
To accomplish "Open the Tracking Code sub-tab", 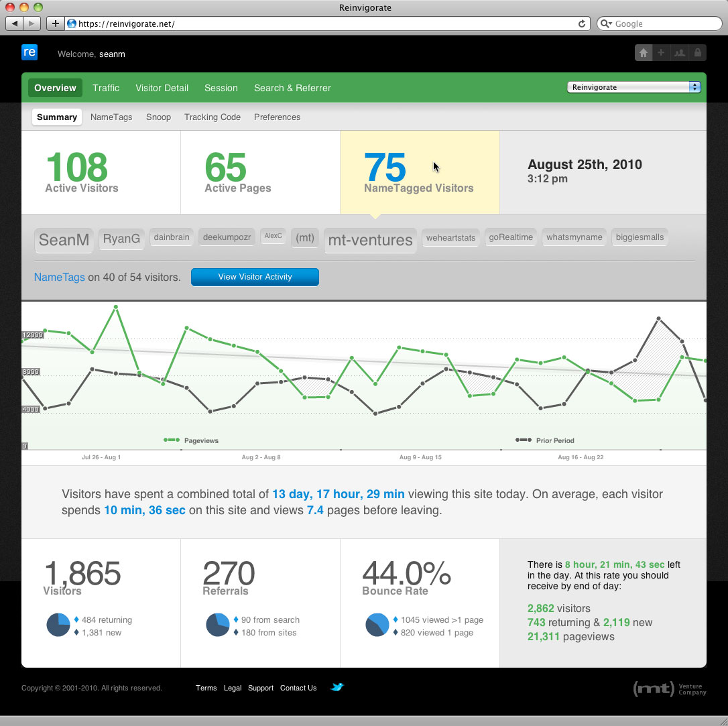I will 213,117.
